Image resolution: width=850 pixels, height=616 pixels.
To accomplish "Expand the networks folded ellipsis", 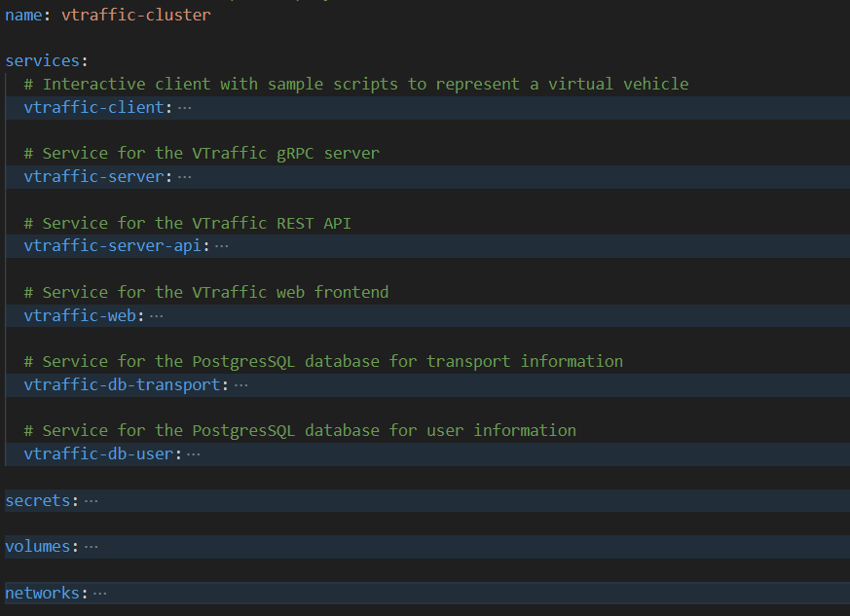I will (99, 594).
